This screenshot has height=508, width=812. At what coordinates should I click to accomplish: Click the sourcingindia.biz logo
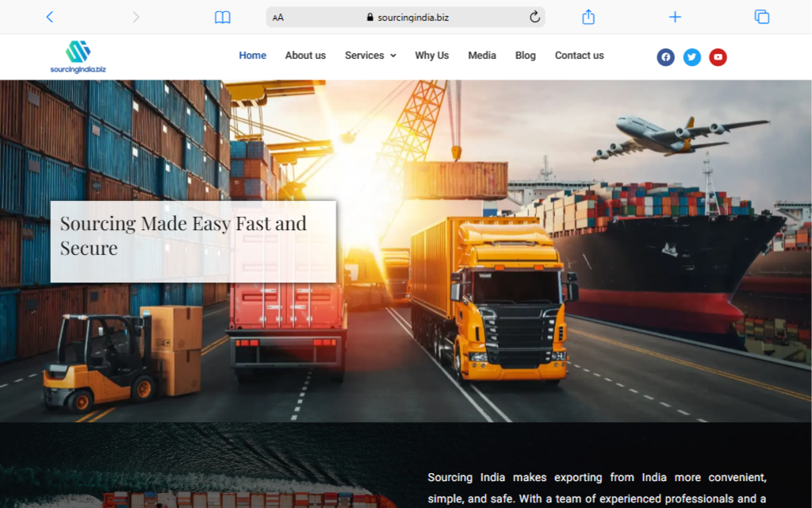point(78,56)
